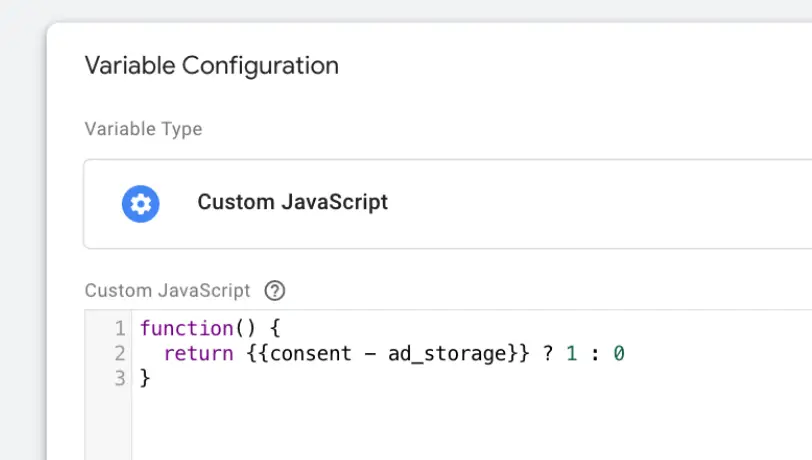Click the consent - ad_storage variable reference
Screen dimensions: 812x460
[387, 353]
